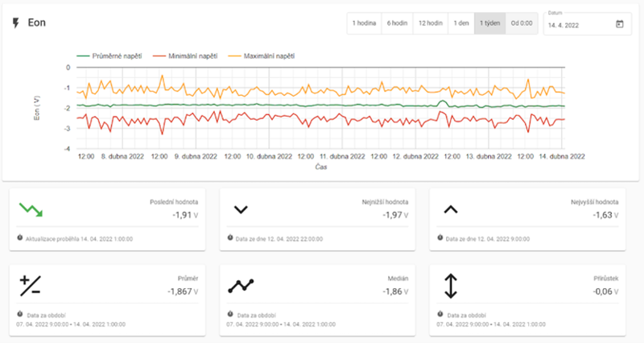
Task: Select the 1 týden time range
Action: tap(490, 23)
